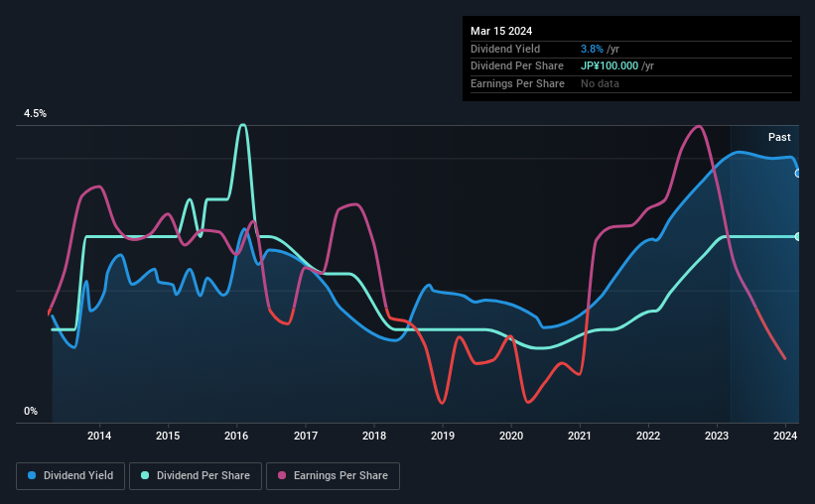This screenshot has width=815, height=504.
Task: Click the teal Dividend Per Share legend dot
Action: (145, 475)
